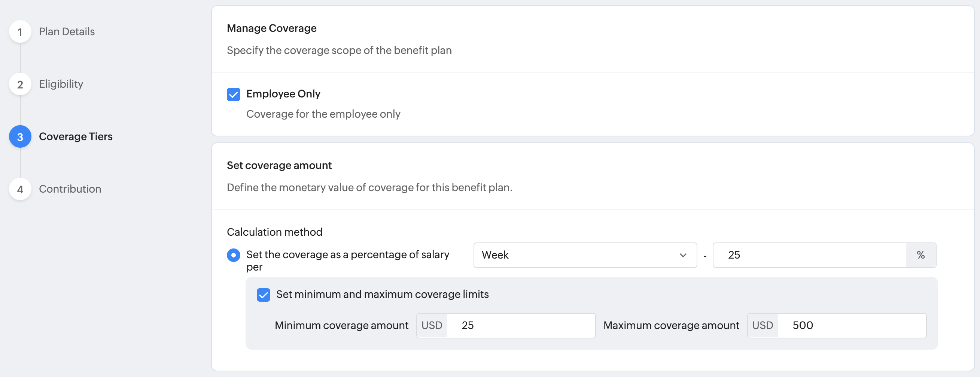Click the USD prefix of minimum amount

point(432,326)
